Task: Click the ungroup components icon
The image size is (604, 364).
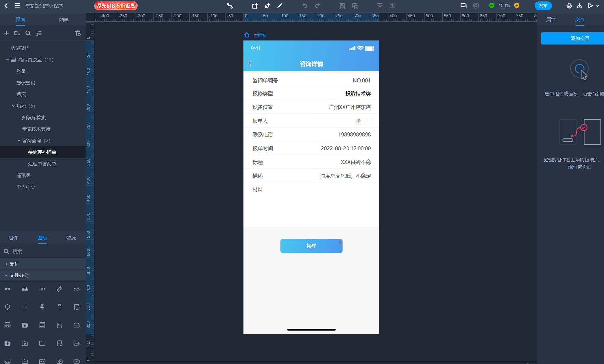Action: [x=355, y=5]
